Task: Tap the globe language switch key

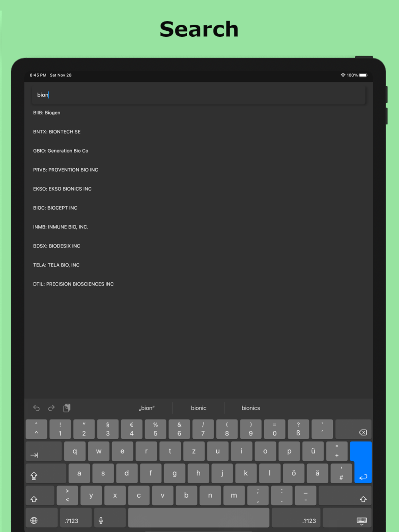Action: [41, 518]
